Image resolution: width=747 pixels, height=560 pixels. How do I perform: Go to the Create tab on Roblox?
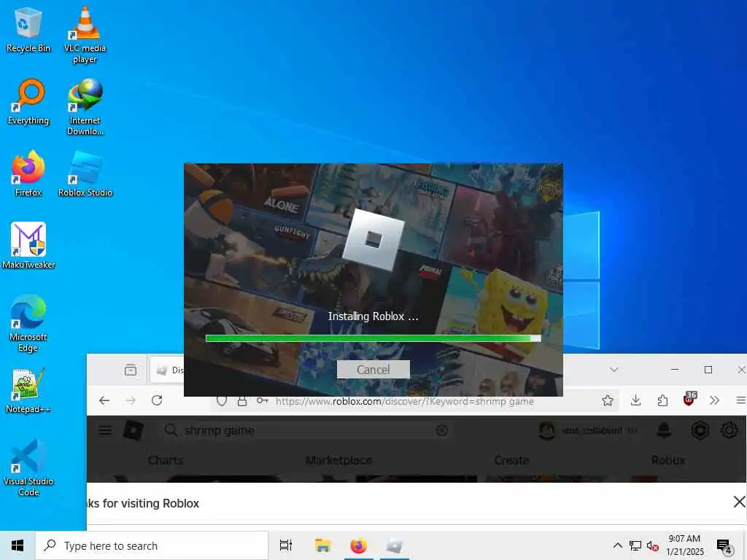tap(511, 461)
